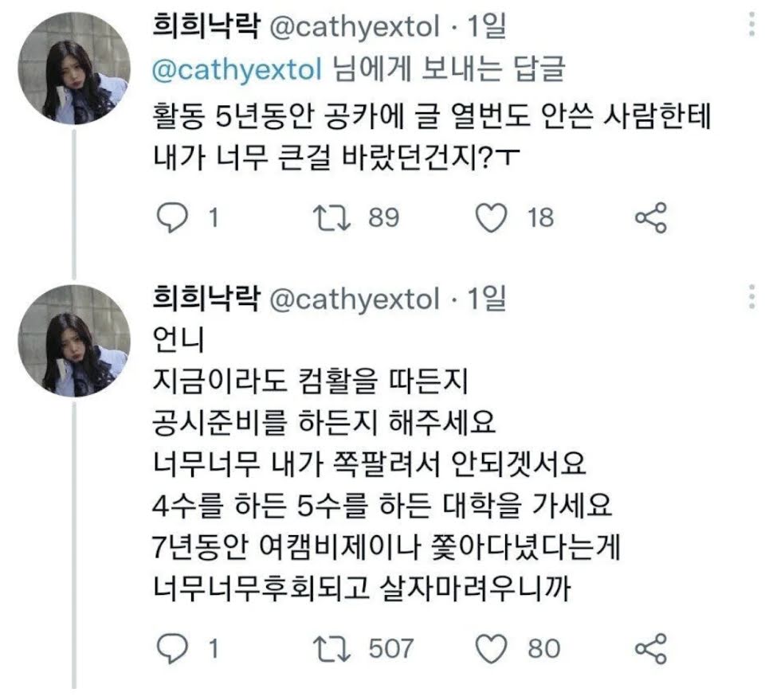Image resolution: width=765 pixels, height=700 pixels.
Task: Share the second tweet
Action: [x=650, y=648]
